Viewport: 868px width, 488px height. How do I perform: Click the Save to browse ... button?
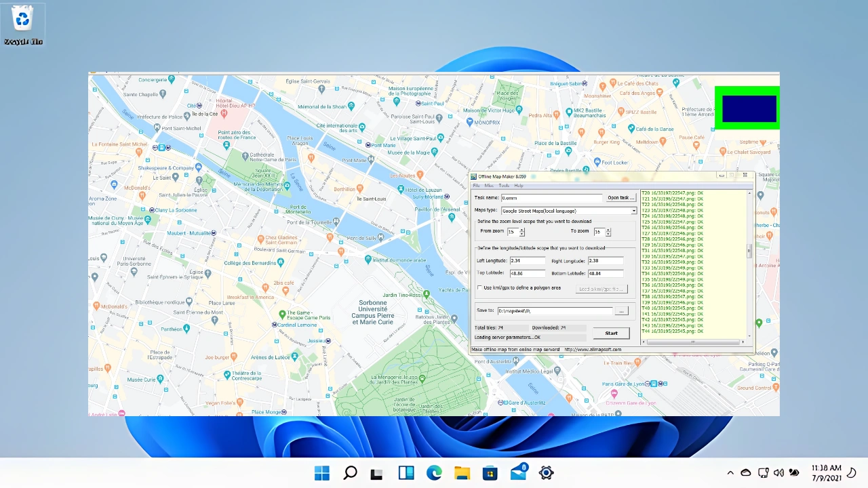pos(622,311)
